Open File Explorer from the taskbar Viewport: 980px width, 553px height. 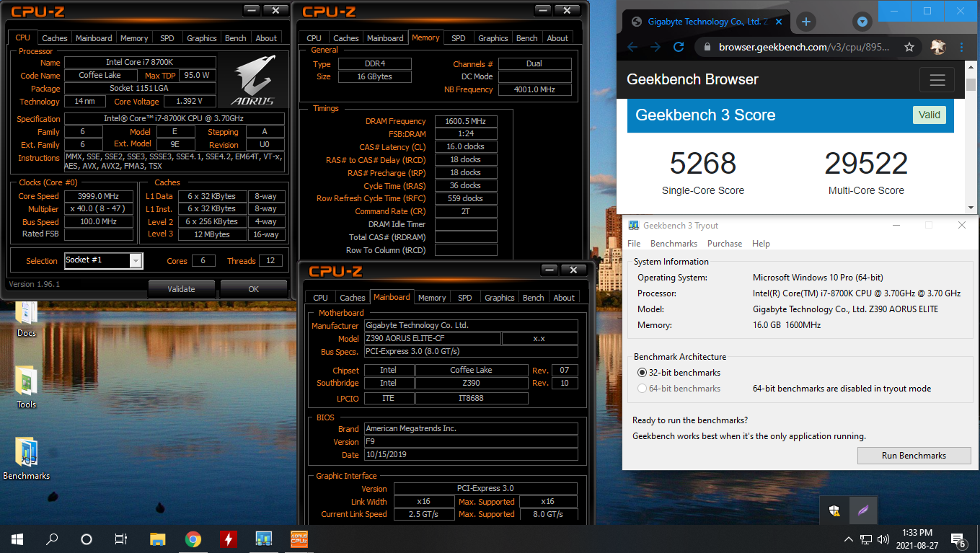coord(157,539)
